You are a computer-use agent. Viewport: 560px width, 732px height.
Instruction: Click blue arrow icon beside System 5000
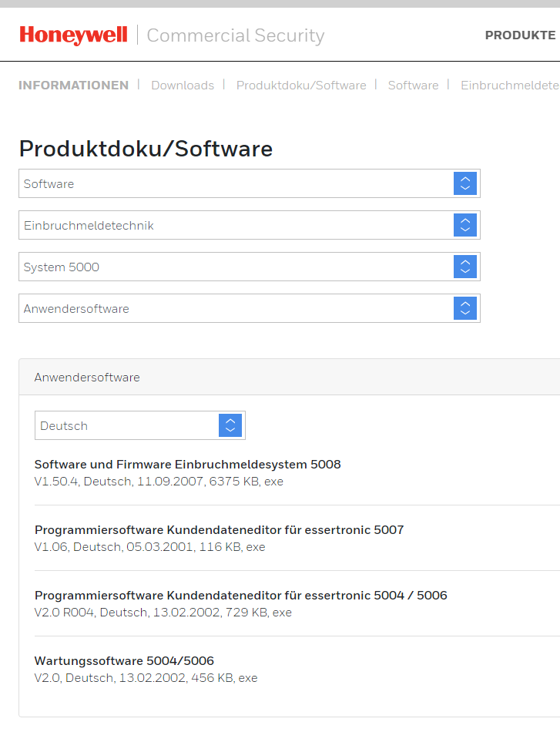[x=465, y=267]
